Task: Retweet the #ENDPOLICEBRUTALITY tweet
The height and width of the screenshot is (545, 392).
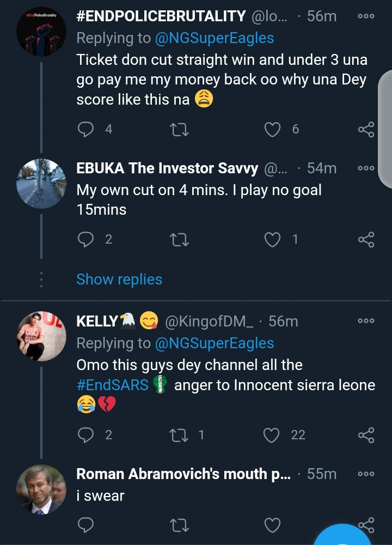Action: click(178, 129)
